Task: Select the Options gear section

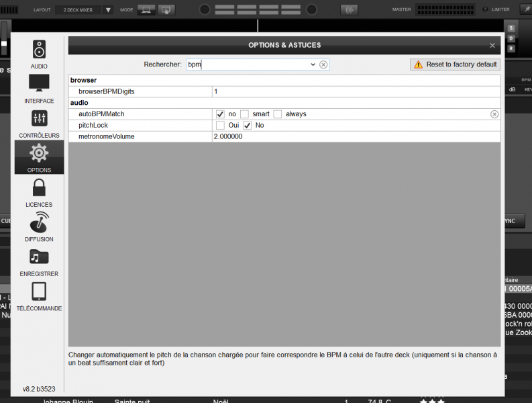Action: 39,157
